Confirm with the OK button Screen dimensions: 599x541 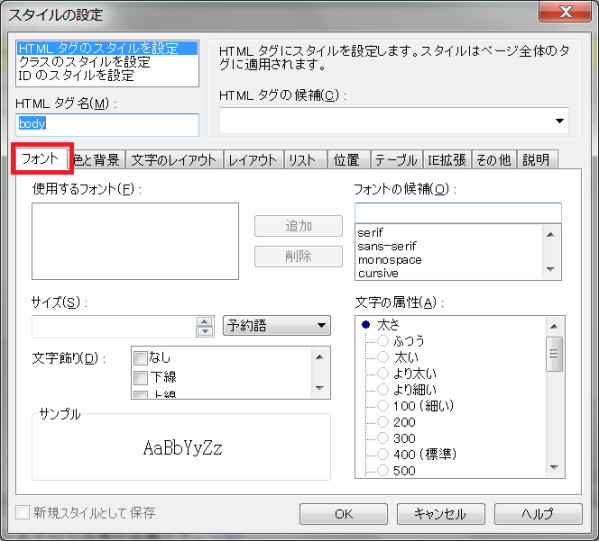click(x=343, y=514)
